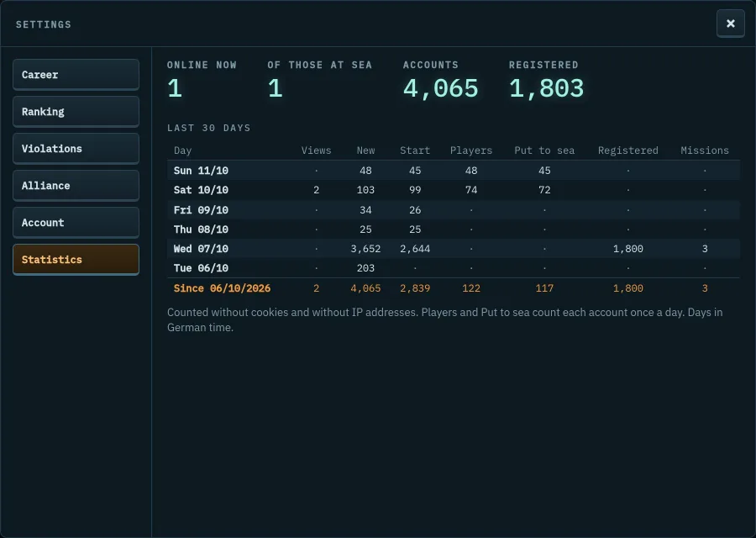
Task: Click New value 103 for Sat 10/10
Action: [x=365, y=190]
